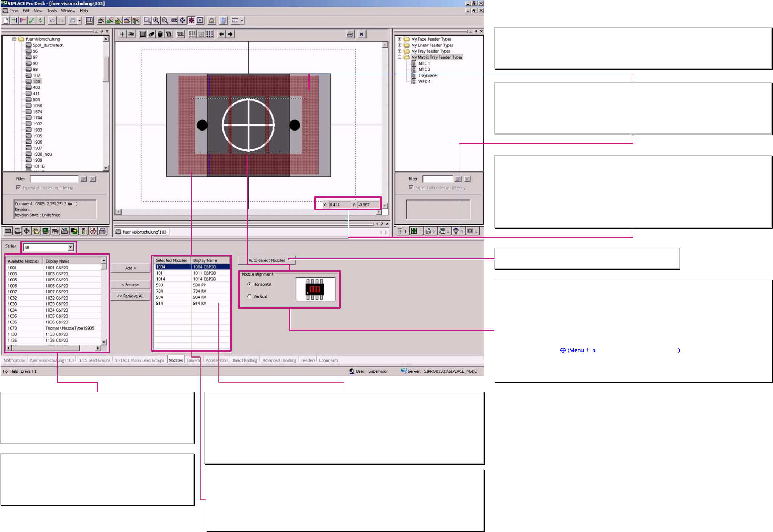Click the padlock icon in toolbar
This screenshot has width=773, height=532.
tap(212, 21)
